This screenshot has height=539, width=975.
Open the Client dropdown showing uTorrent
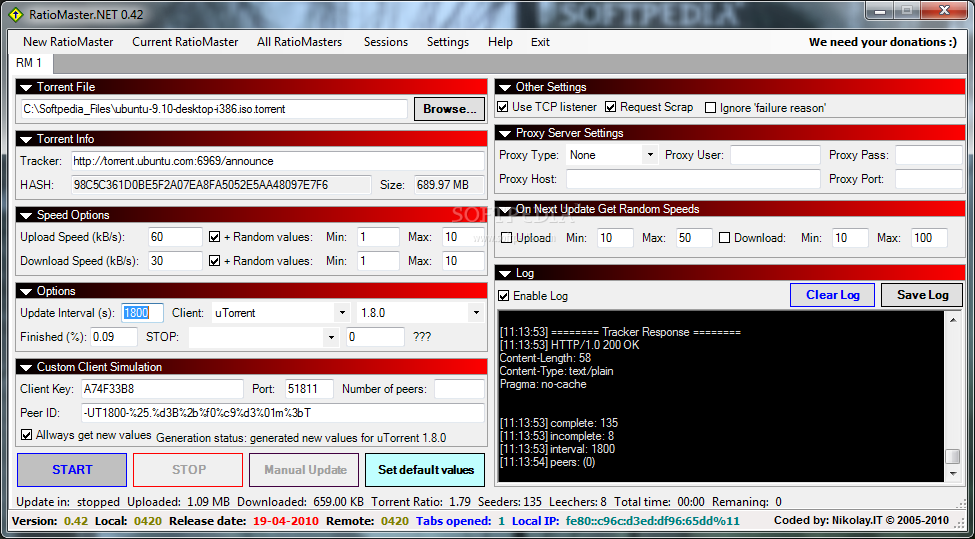tap(341, 313)
